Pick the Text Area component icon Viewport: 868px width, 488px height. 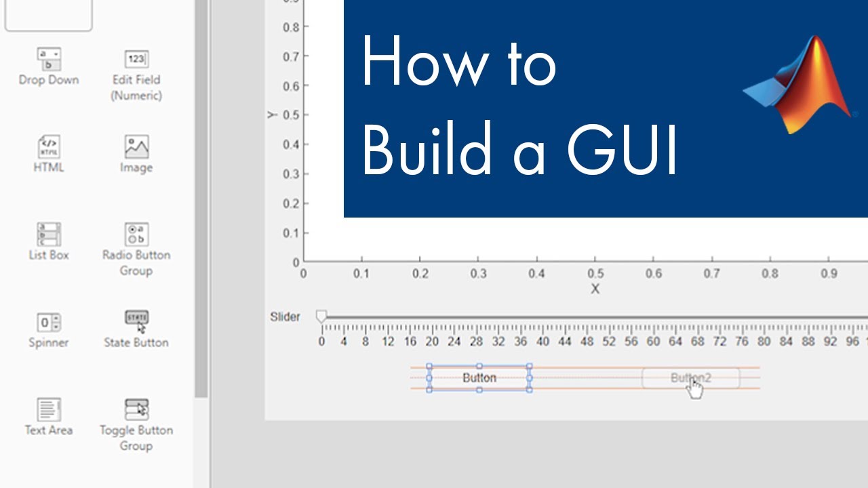point(49,409)
